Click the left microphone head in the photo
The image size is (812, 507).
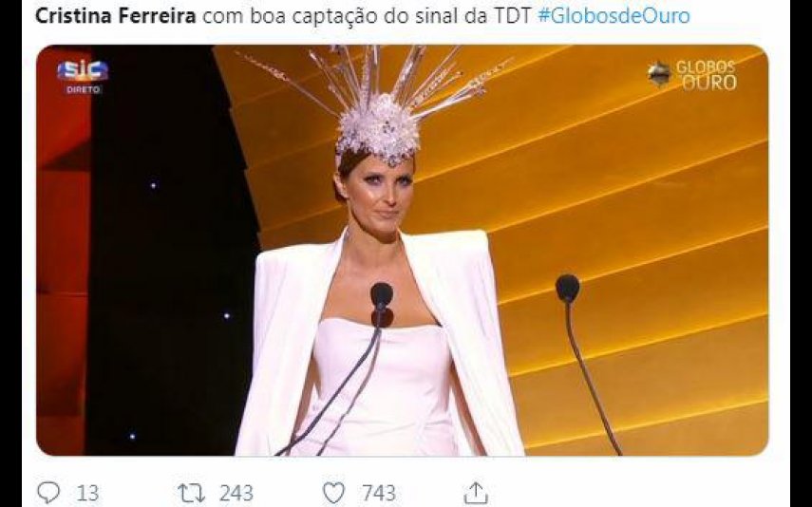click(382, 295)
